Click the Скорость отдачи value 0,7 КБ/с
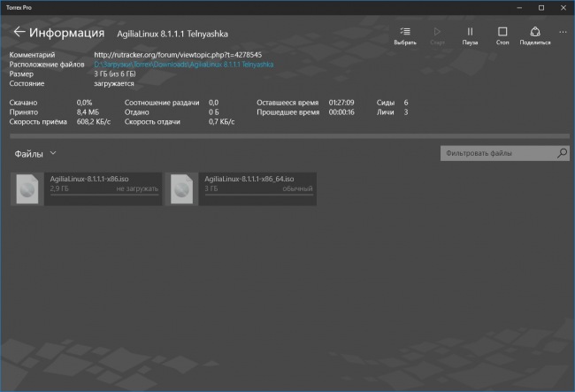This screenshot has height=392, width=575. pos(221,122)
